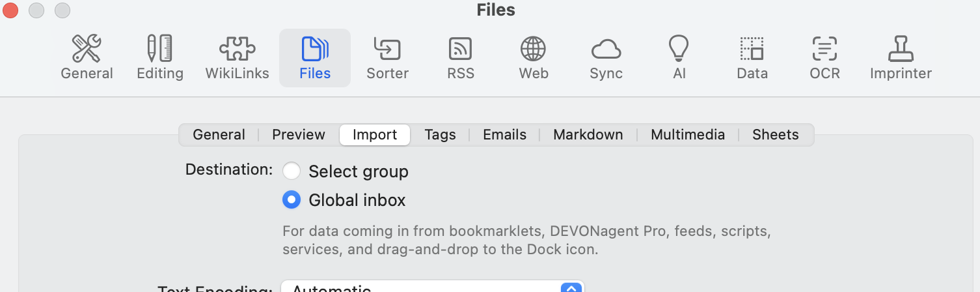
Task: Switch to the Sheets tab
Action: (775, 135)
